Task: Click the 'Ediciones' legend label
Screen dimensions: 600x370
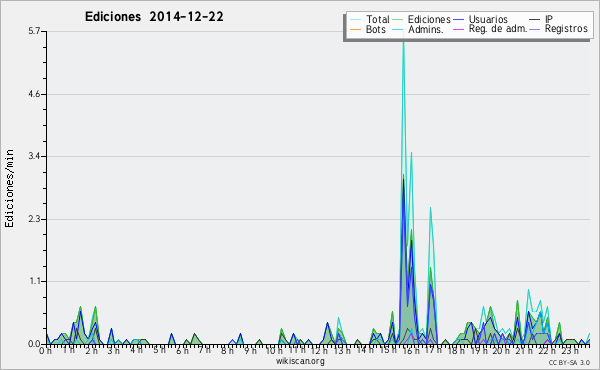Action: pyautogui.click(x=429, y=19)
